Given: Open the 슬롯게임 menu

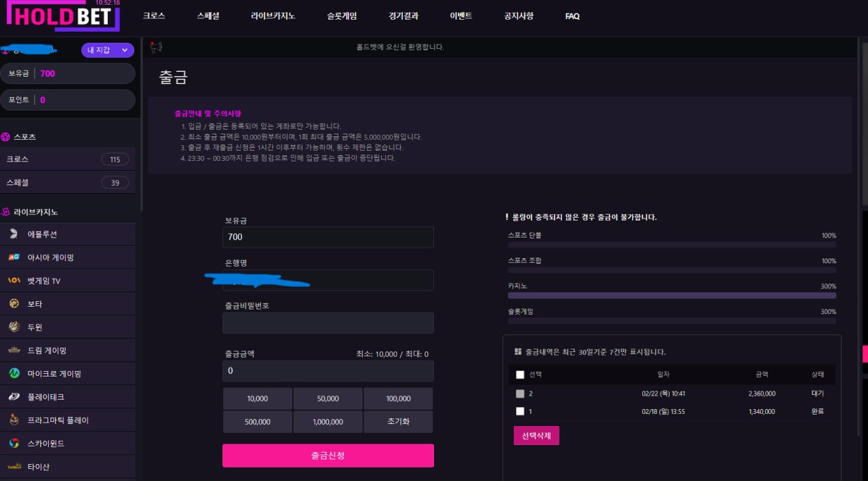Looking at the screenshot, I should [341, 16].
